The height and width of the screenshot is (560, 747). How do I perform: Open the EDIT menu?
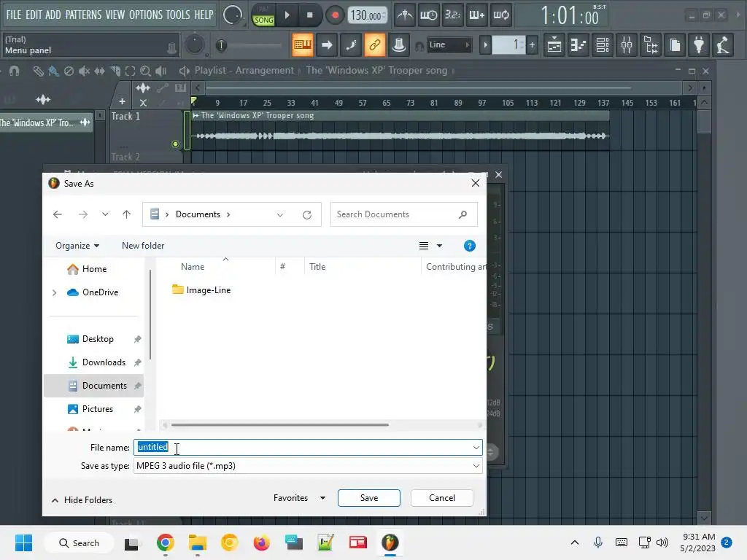(x=34, y=15)
